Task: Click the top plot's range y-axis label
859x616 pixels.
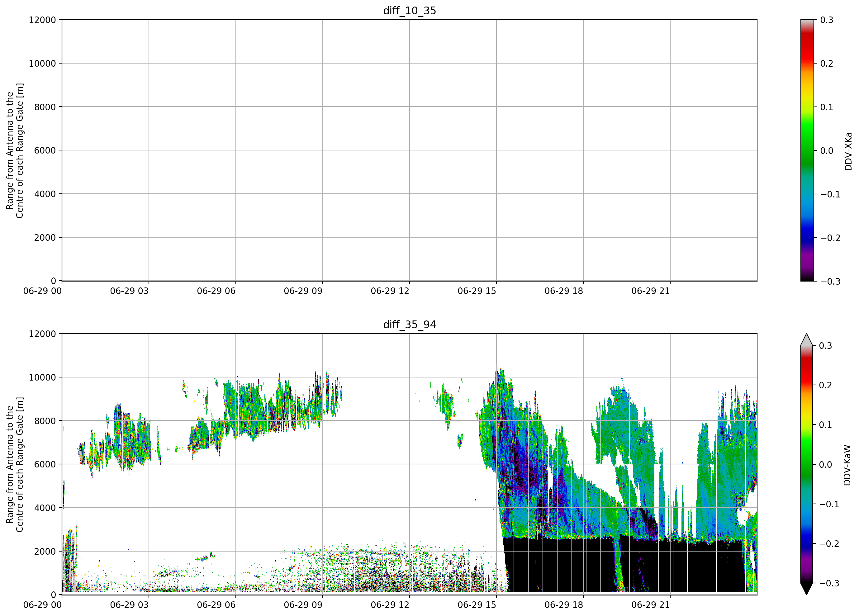Action: (x=15, y=151)
